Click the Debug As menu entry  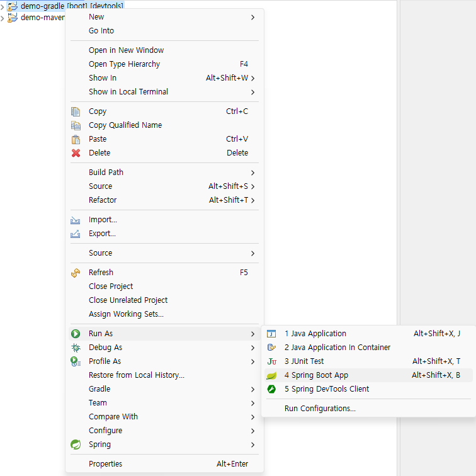[x=164, y=348]
